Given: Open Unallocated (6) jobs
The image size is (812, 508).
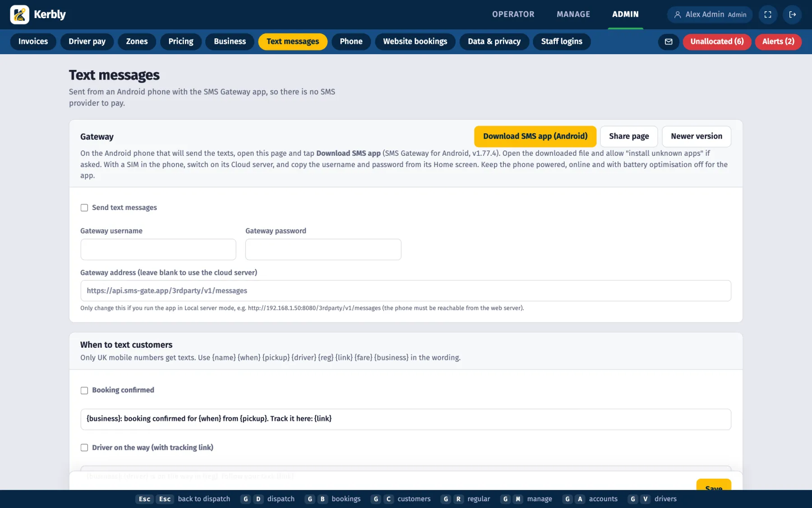Looking at the screenshot, I should pos(717,42).
